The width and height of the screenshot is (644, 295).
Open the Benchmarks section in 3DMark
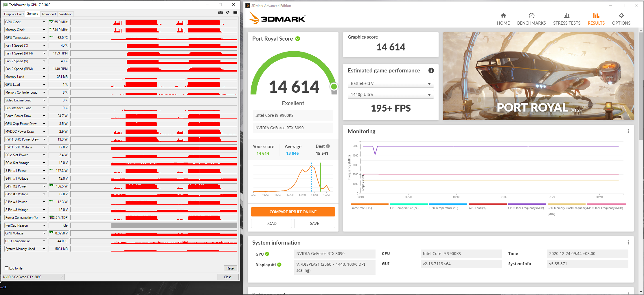[x=531, y=19]
